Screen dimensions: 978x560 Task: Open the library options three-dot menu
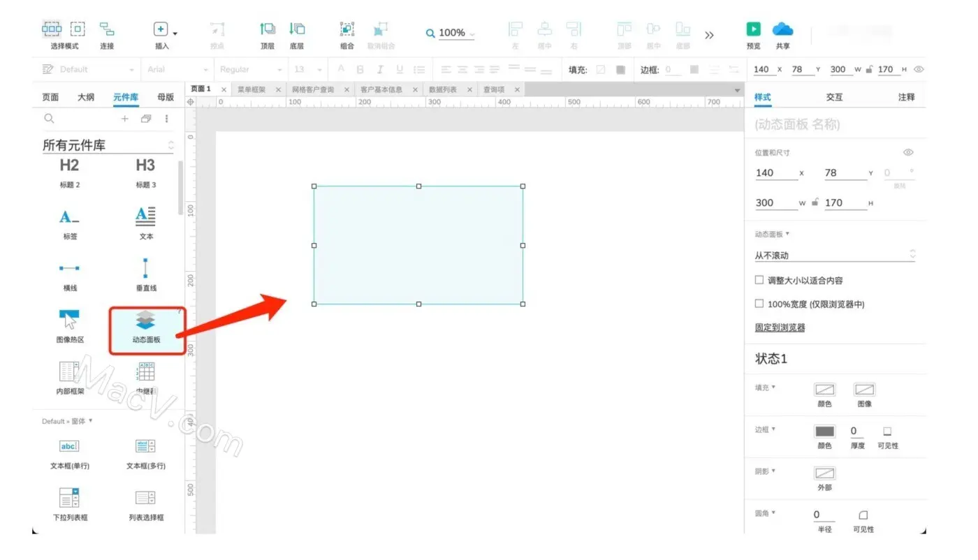[166, 119]
